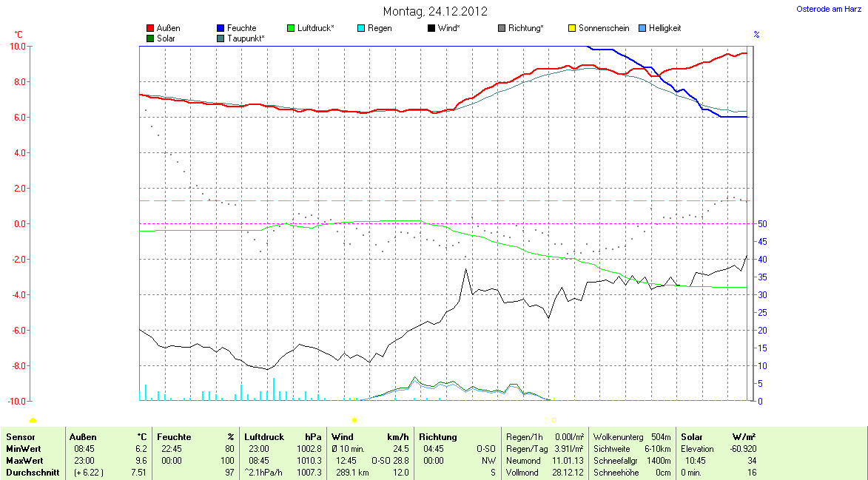Click the Helligkeit legend swatch
The width and height of the screenshot is (868, 480).
(x=642, y=28)
